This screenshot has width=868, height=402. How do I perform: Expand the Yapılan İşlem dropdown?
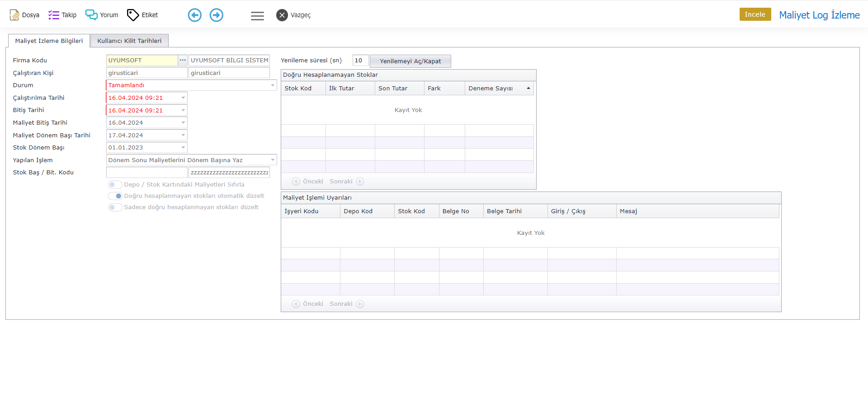click(x=273, y=160)
